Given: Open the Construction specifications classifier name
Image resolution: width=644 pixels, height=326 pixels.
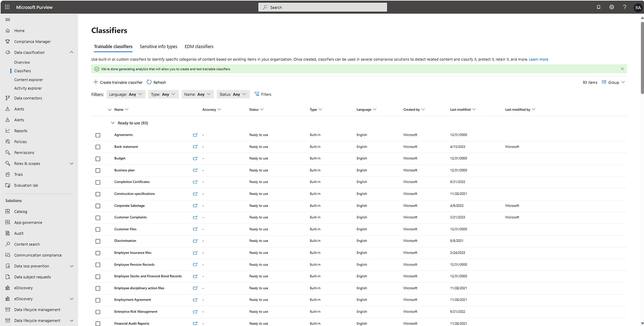Looking at the screenshot, I should coord(135,194).
